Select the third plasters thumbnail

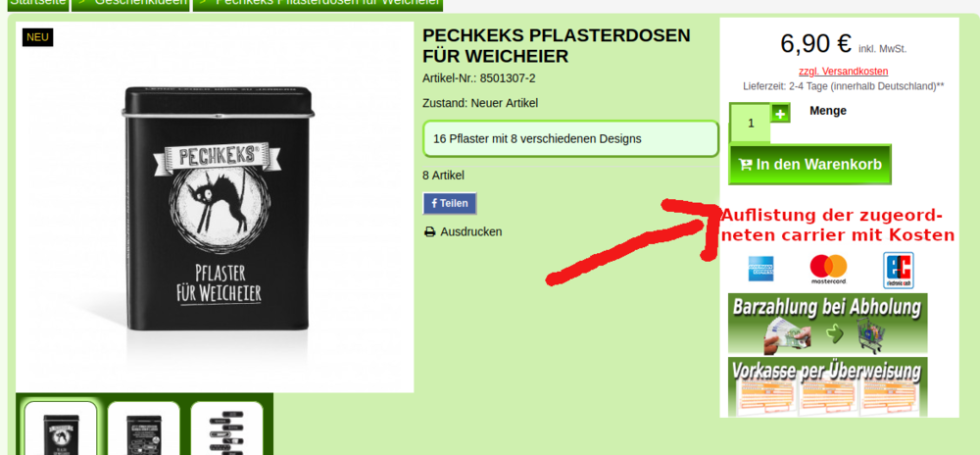pos(227,429)
